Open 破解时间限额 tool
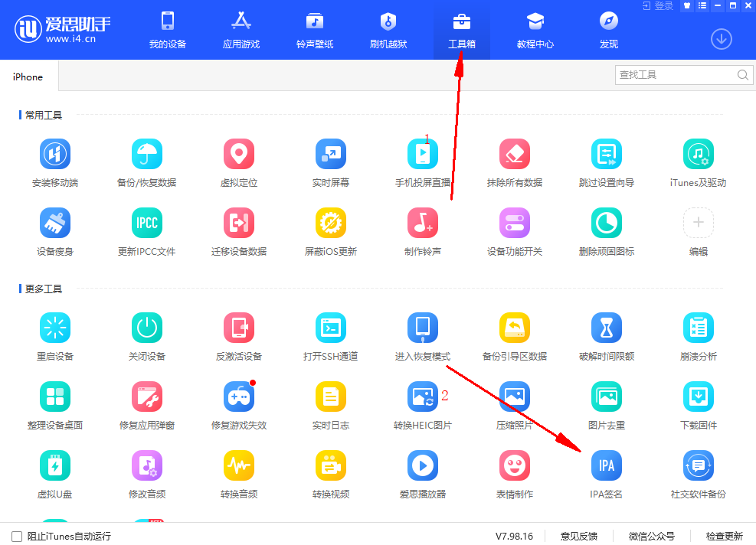The image size is (756, 545). point(607,328)
